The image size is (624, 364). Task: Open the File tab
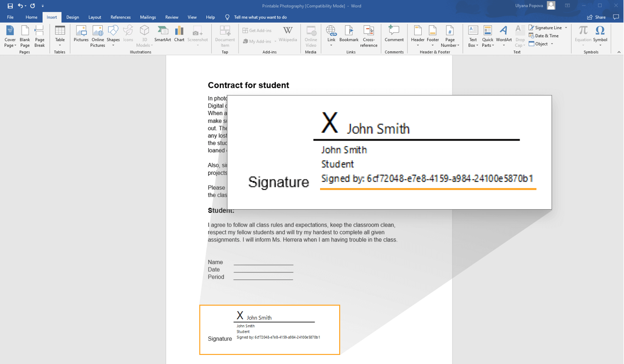point(10,17)
